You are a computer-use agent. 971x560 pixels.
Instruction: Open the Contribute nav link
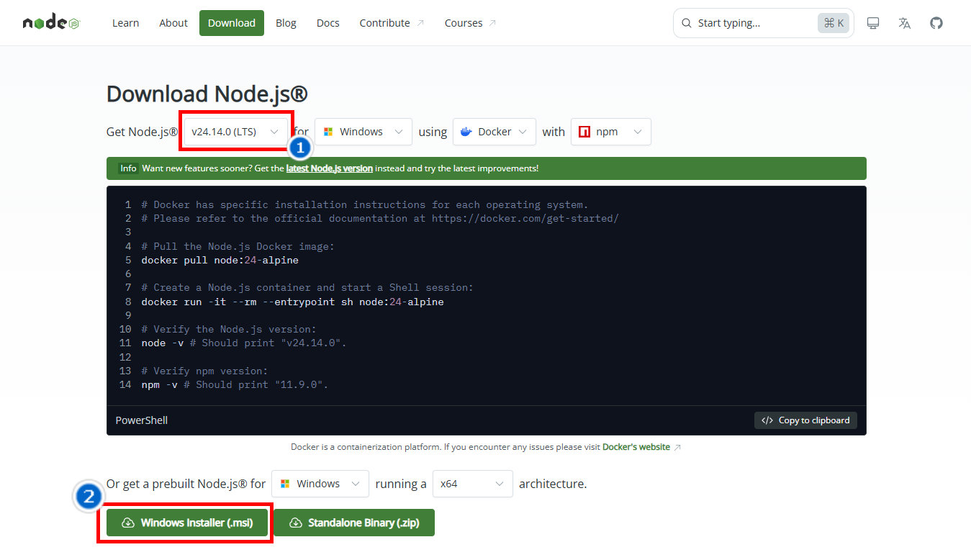pyautogui.click(x=392, y=23)
